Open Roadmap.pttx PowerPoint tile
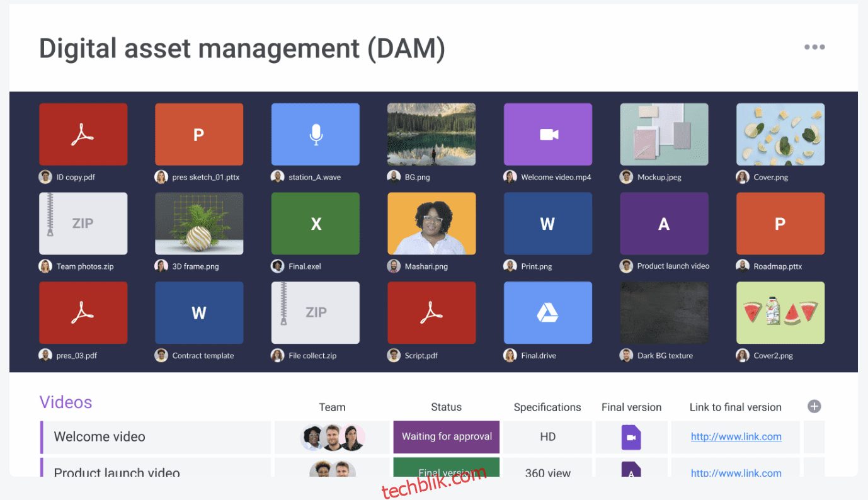 [x=780, y=224]
